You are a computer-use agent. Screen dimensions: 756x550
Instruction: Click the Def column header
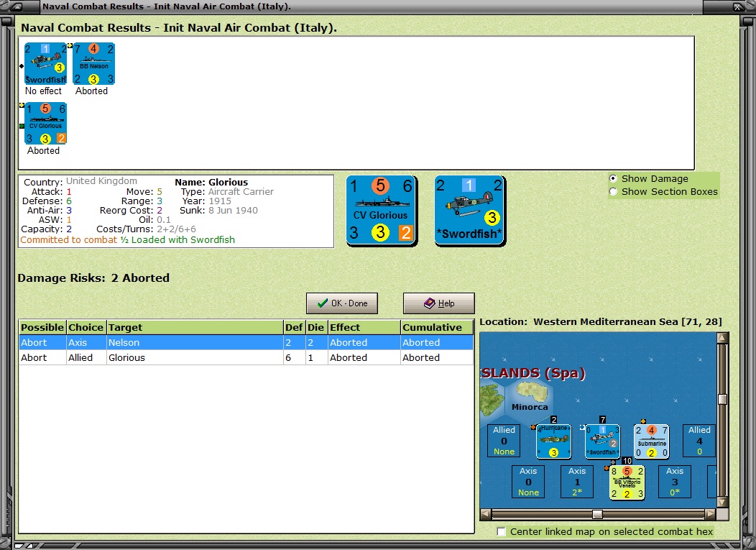(294, 327)
